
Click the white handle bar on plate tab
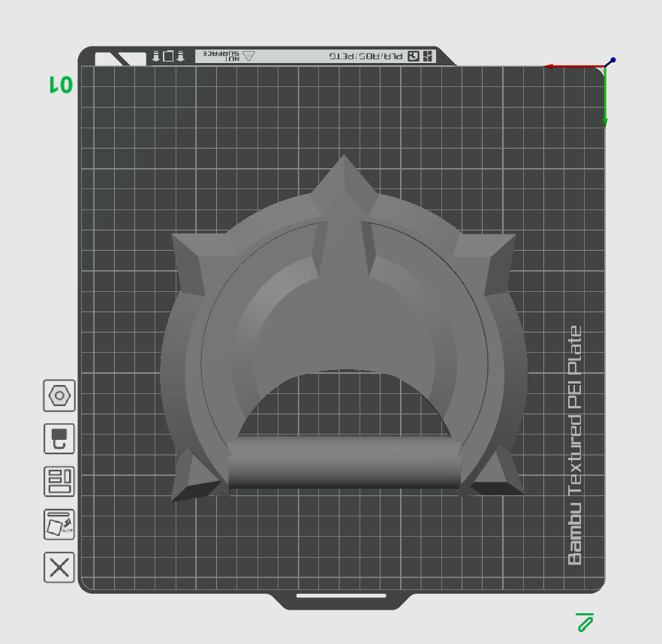tap(341, 596)
